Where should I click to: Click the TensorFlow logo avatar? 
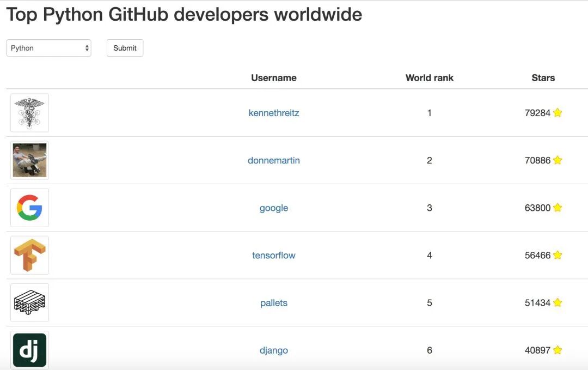[29, 255]
